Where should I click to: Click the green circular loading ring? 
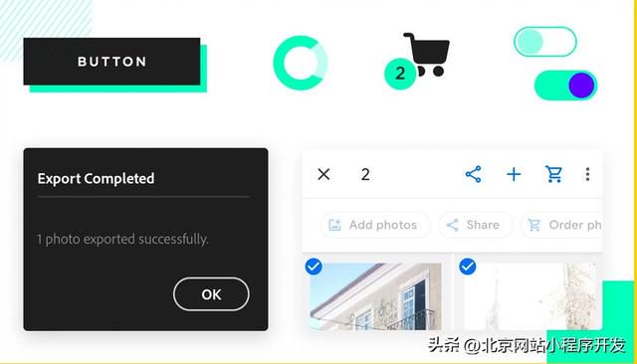pyautogui.click(x=301, y=63)
